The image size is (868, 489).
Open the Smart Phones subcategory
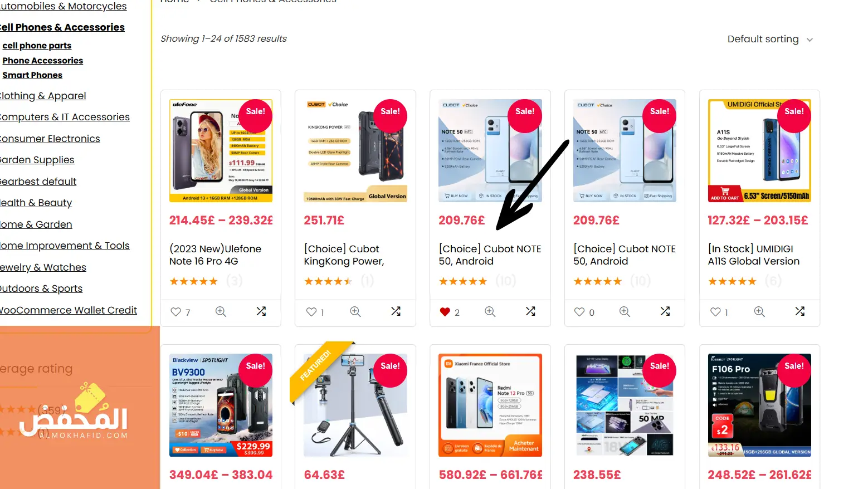32,75
